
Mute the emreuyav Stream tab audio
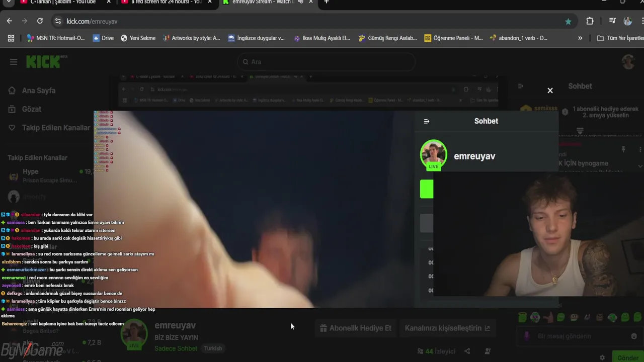click(300, 2)
